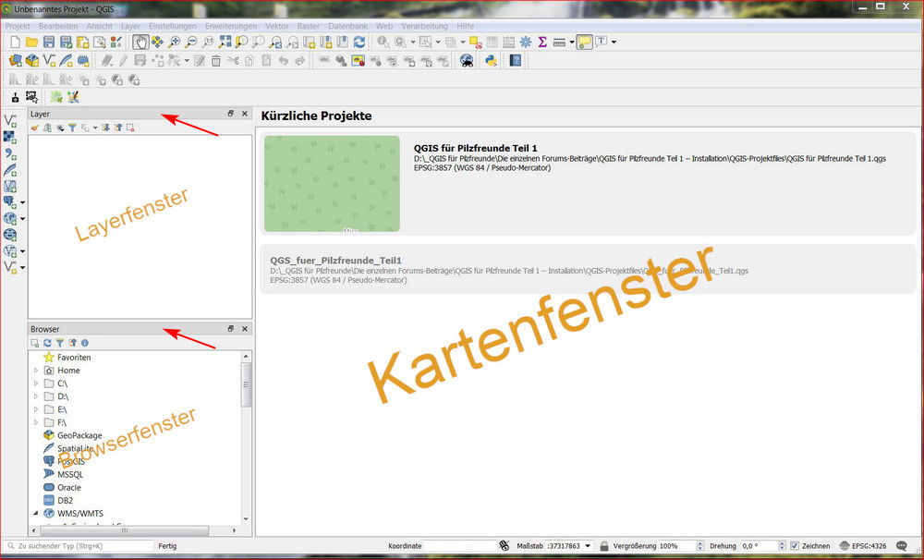924x560 pixels.
Task: Click filter icon in Layer panel toolbar
Action: click(x=72, y=128)
